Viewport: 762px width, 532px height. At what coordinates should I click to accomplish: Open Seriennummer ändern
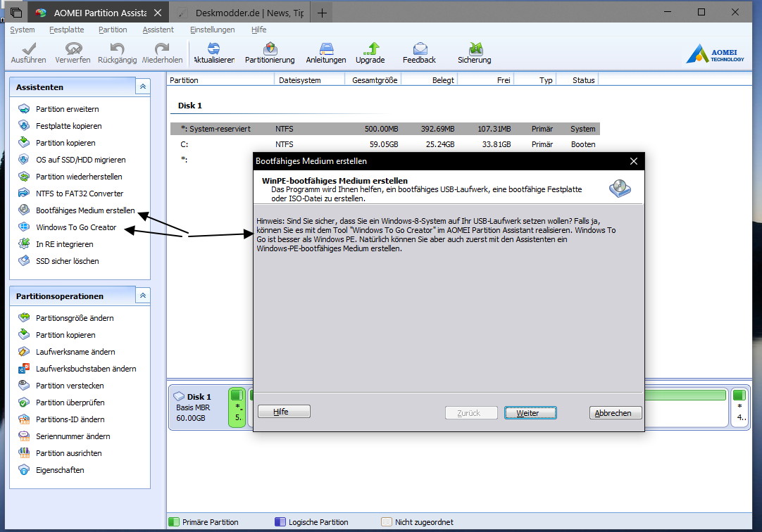click(73, 436)
